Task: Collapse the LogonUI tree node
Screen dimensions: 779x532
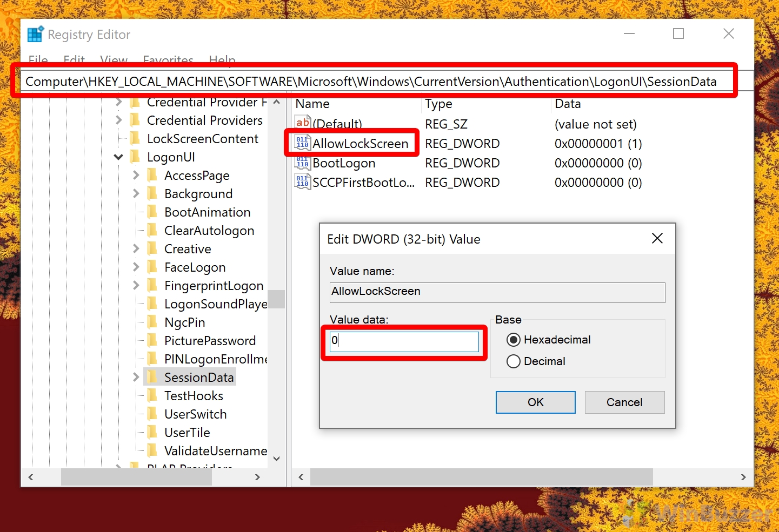Action: [118, 157]
